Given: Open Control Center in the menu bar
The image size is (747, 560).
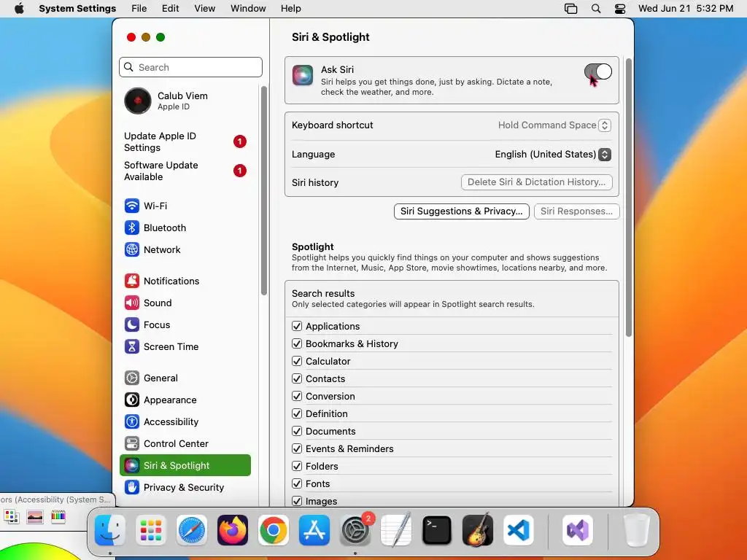Looking at the screenshot, I should [620, 9].
